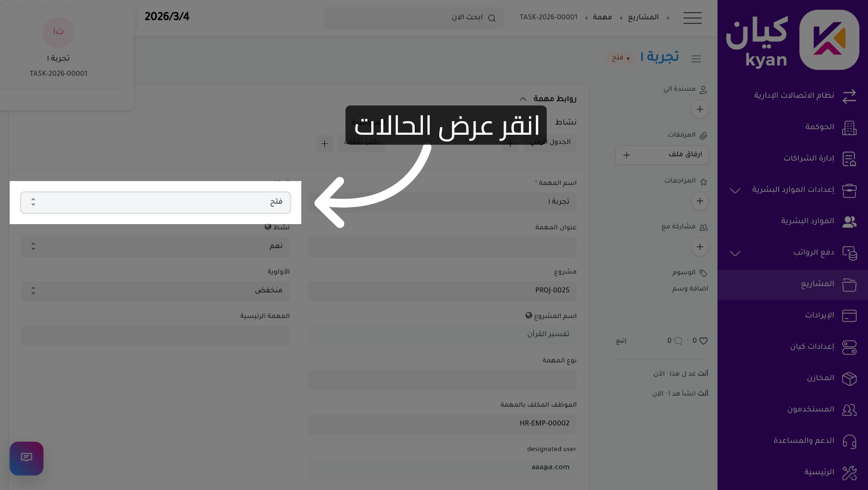Open the floating chat bubble
This screenshot has height=490, width=868.
coord(26,458)
